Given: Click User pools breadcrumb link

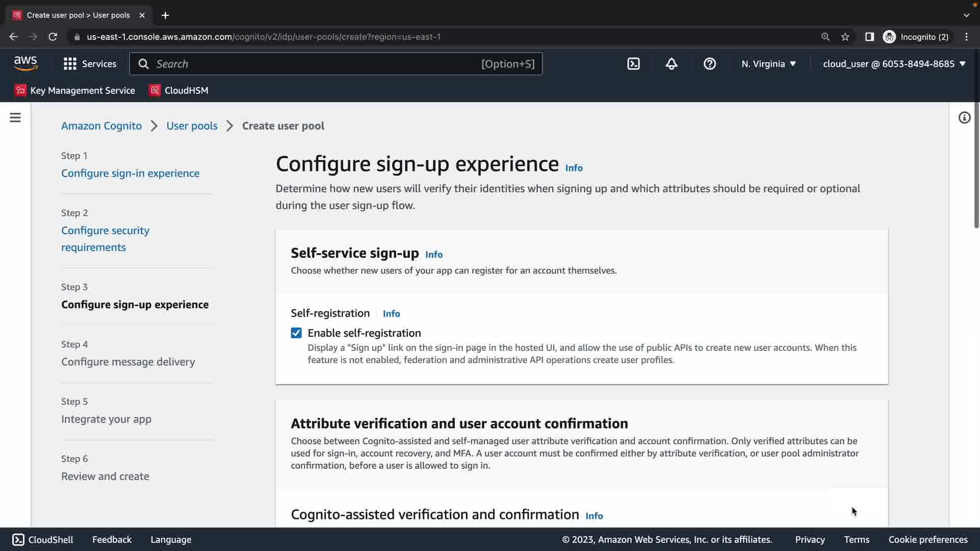Looking at the screenshot, I should pos(192,126).
